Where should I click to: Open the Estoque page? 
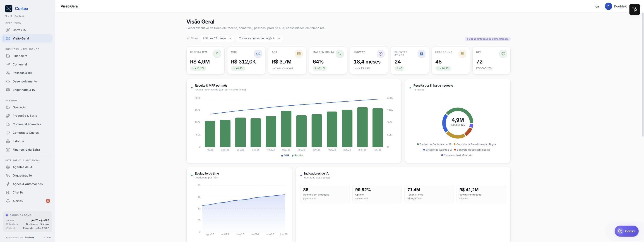27,141
